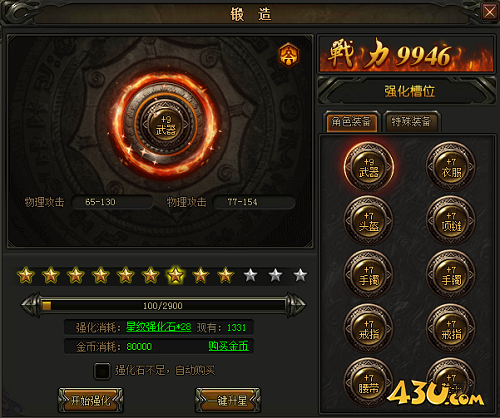Close the 锻造 forging window

(x=489, y=12)
